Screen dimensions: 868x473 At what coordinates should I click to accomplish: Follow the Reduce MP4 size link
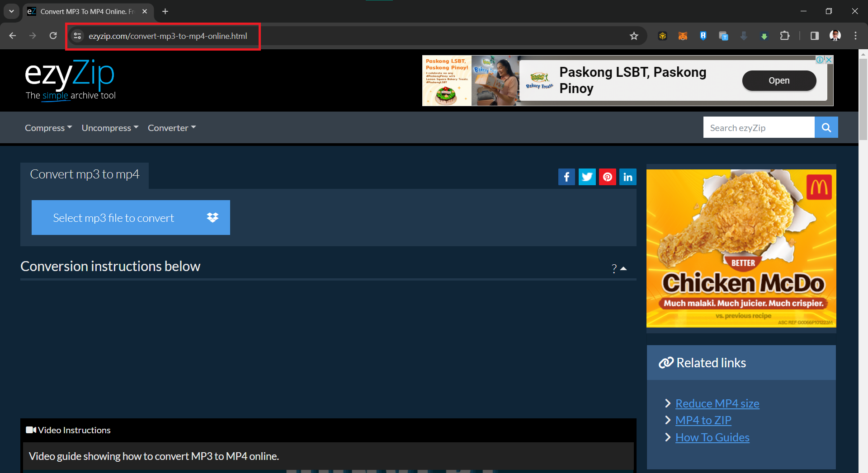(x=717, y=403)
